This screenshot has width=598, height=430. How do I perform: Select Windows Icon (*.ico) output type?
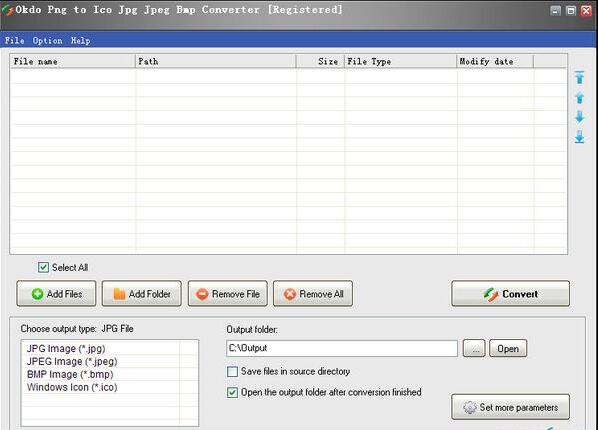(x=72, y=387)
